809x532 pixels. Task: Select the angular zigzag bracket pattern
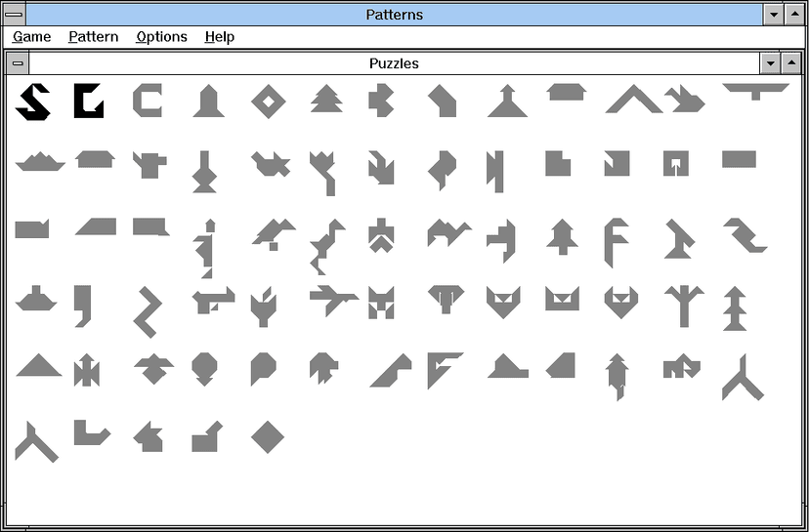click(x=148, y=312)
